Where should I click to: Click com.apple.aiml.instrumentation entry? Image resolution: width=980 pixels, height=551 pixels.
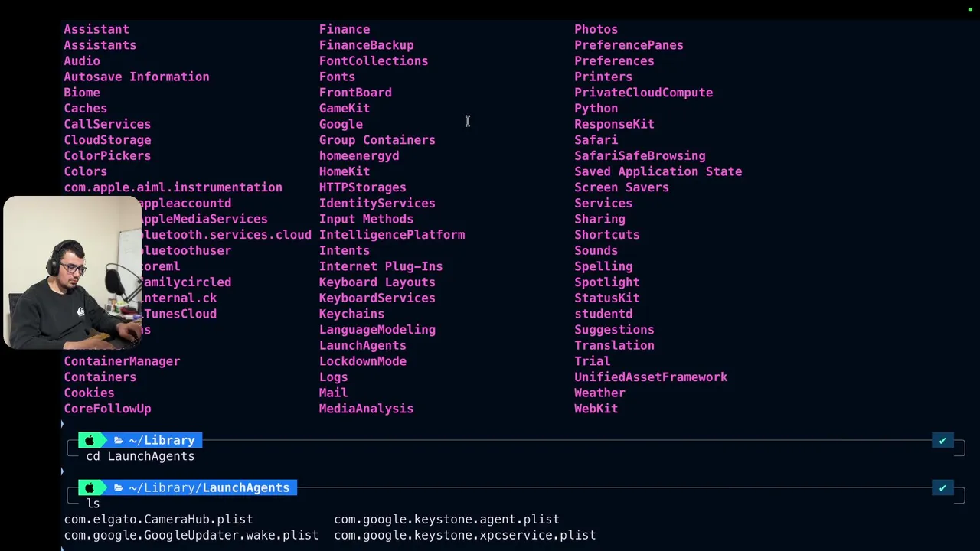[173, 187]
